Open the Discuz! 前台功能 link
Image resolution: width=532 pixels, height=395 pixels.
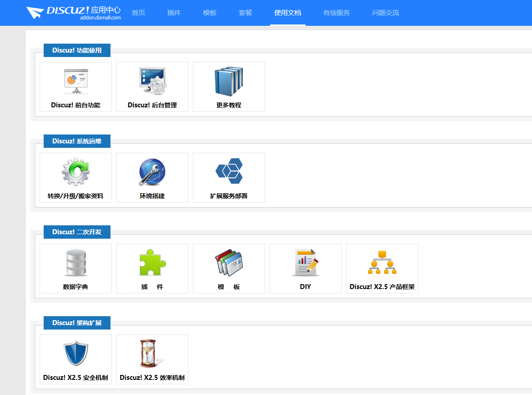point(76,105)
